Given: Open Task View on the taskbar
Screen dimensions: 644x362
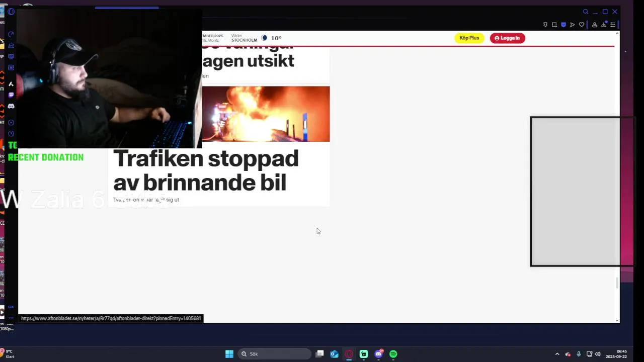Looking at the screenshot, I should [x=319, y=354].
